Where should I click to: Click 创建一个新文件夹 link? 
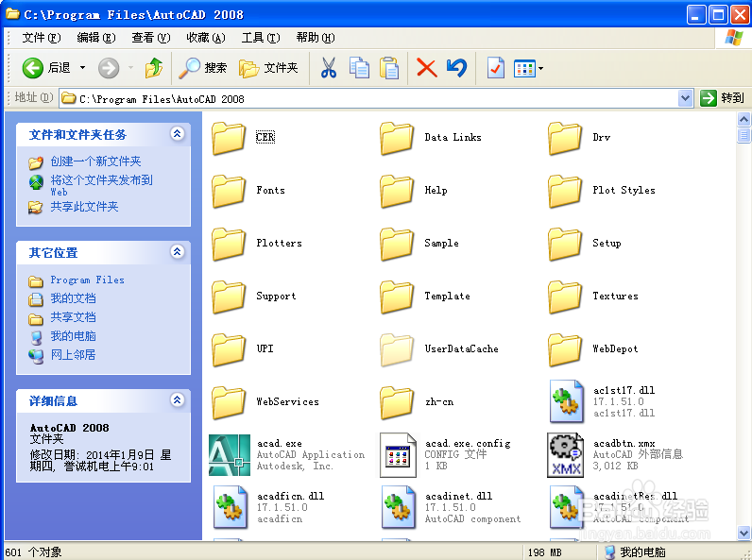[96, 161]
